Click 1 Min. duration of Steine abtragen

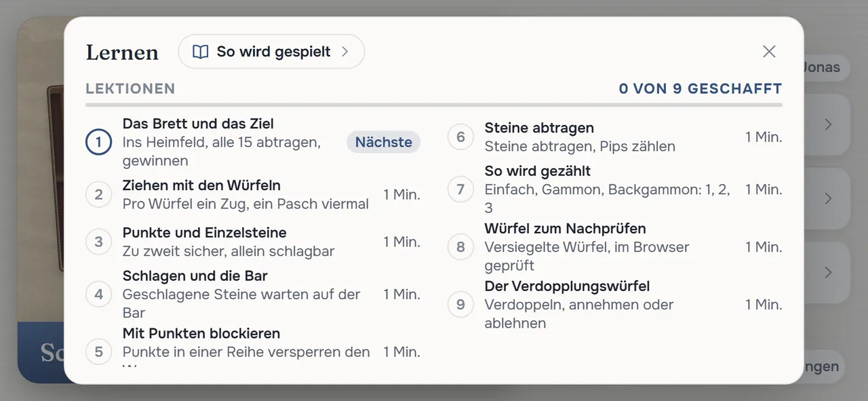pyautogui.click(x=764, y=137)
